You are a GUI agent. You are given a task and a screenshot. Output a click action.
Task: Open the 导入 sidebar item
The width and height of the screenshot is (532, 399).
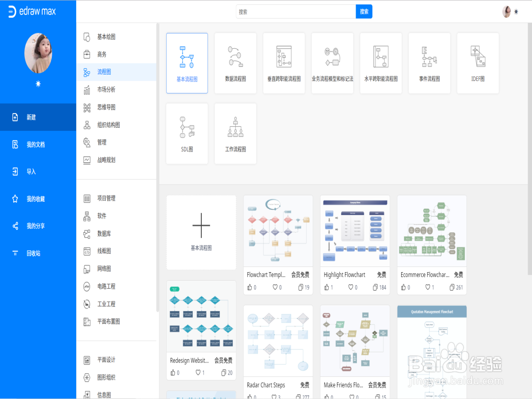[x=38, y=172]
